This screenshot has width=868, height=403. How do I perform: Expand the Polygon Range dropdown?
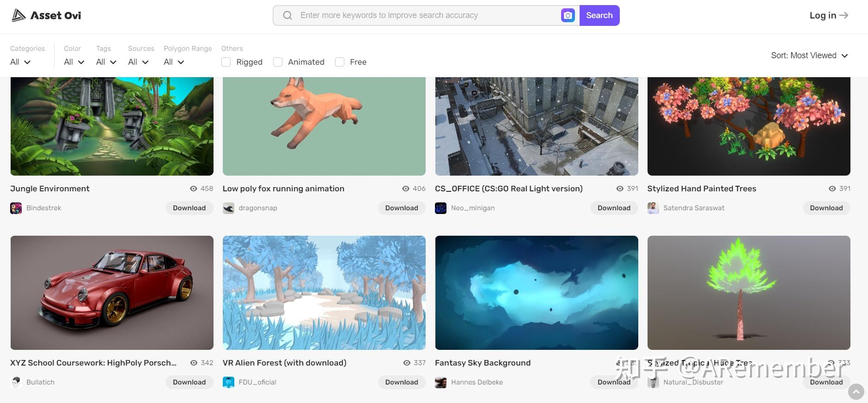[174, 62]
